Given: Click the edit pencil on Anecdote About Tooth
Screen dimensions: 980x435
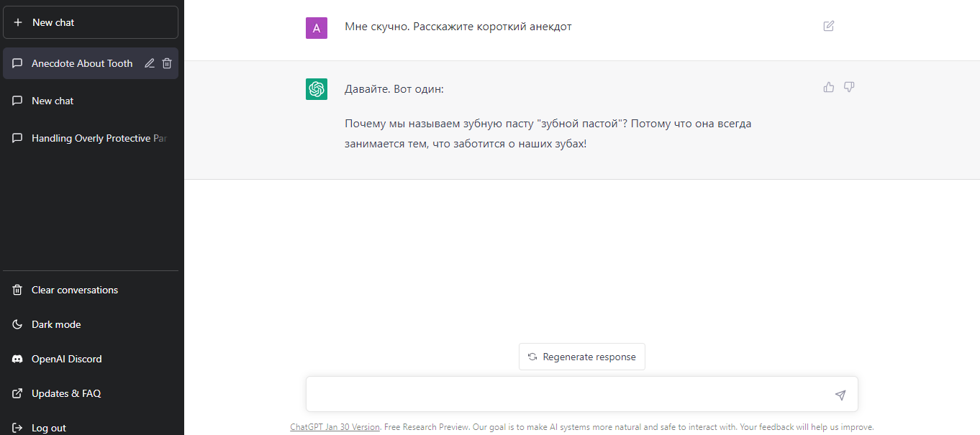Looking at the screenshot, I should point(149,63).
